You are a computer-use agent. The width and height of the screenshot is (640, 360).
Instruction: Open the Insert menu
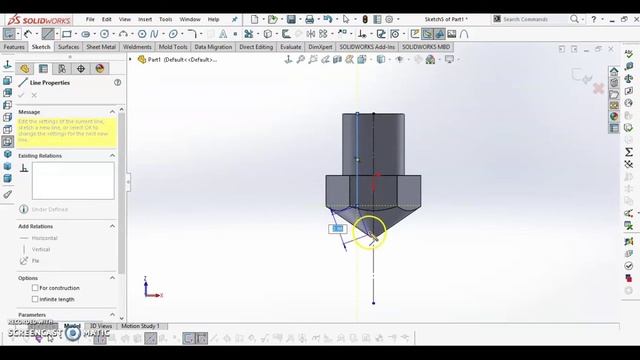tap(145, 19)
